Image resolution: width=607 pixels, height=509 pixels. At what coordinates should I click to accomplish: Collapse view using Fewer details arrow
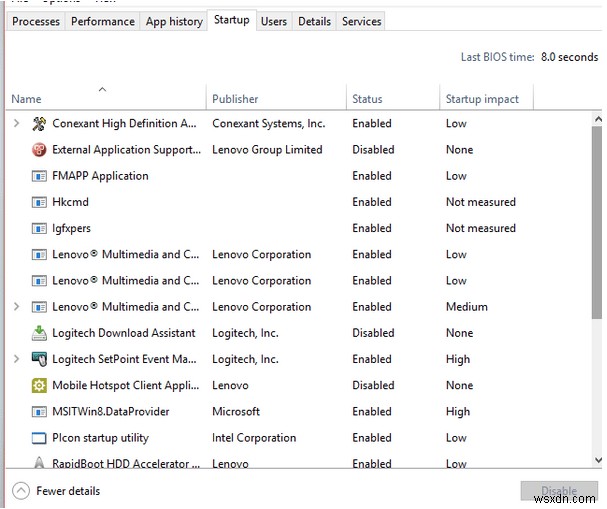21,491
